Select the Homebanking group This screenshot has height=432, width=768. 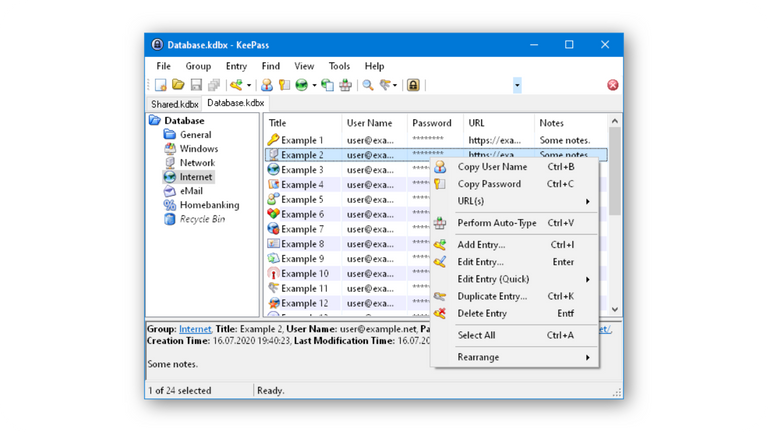(210, 205)
